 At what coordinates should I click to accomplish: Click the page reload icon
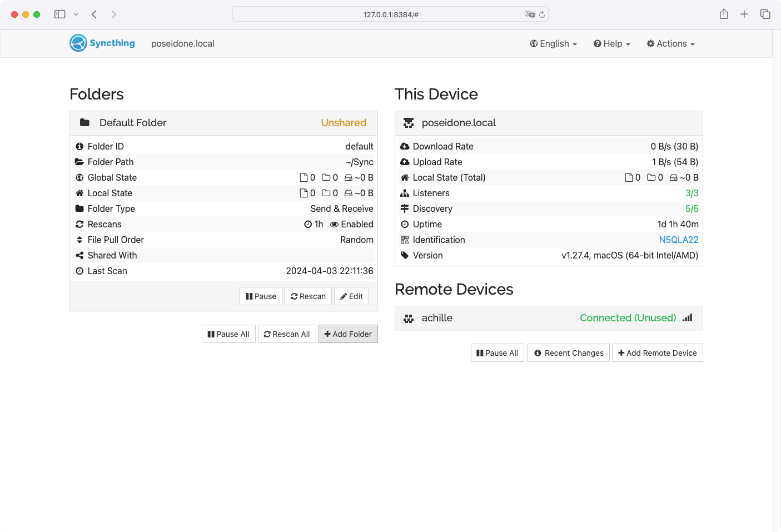coord(542,14)
